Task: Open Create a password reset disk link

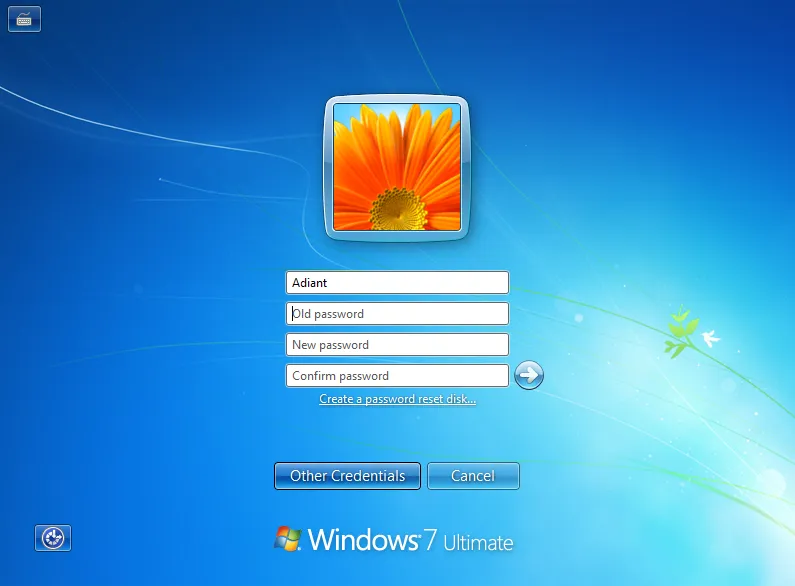Action: coord(398,399)
